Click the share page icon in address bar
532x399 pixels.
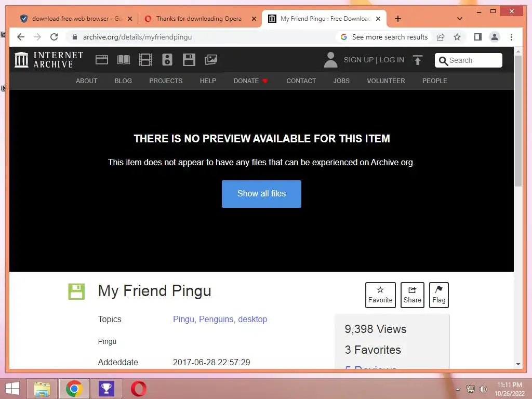441,37
